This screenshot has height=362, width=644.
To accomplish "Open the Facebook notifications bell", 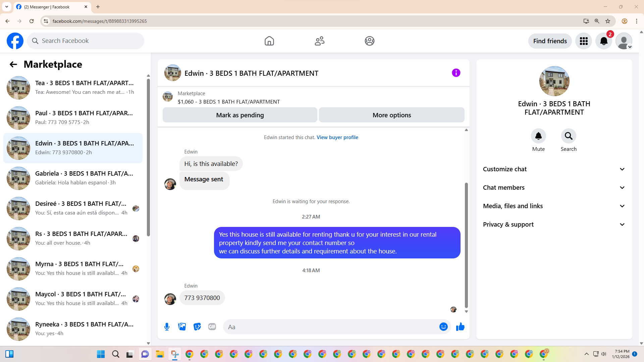I will point(603,41).
